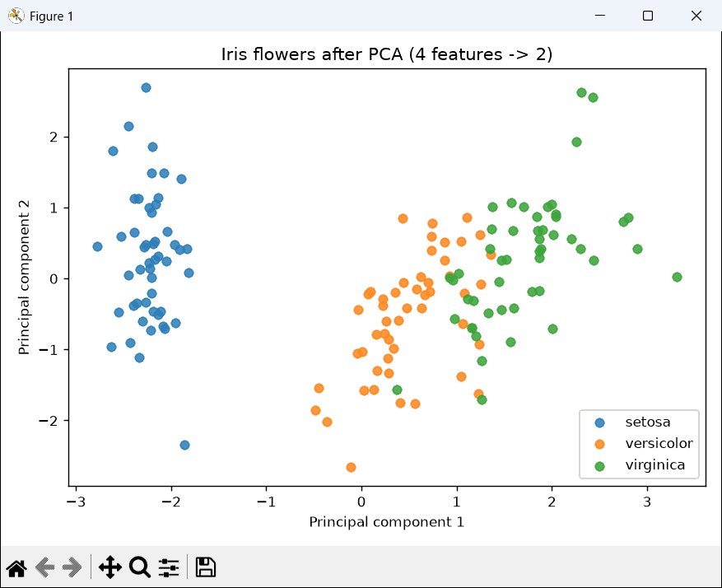Maximize the Figure 1 window
Image resolution: width=722 pixels, height=588 pixels.
click(x=648, y=16)
